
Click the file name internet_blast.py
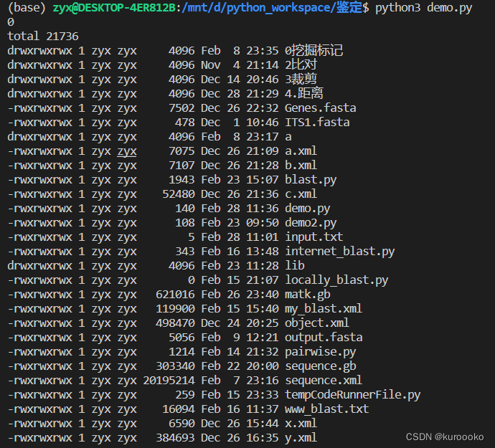coord(339,252)
